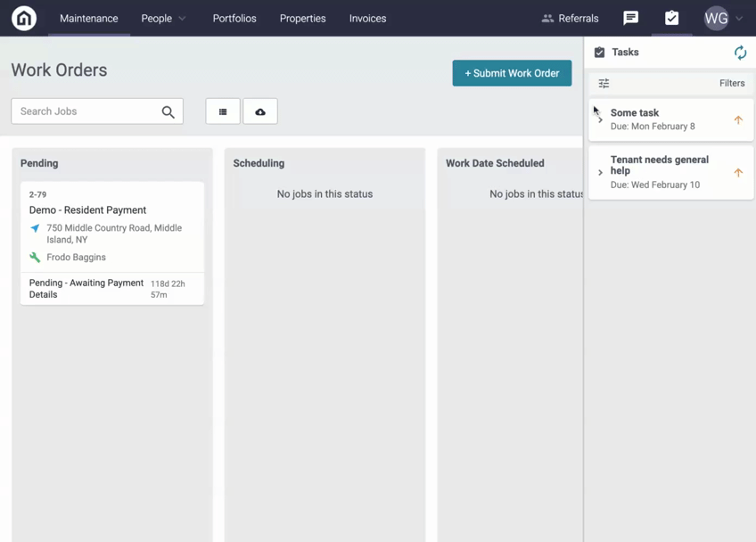Open the messages chat icon
Screen dimensions: 756x542
630,19
